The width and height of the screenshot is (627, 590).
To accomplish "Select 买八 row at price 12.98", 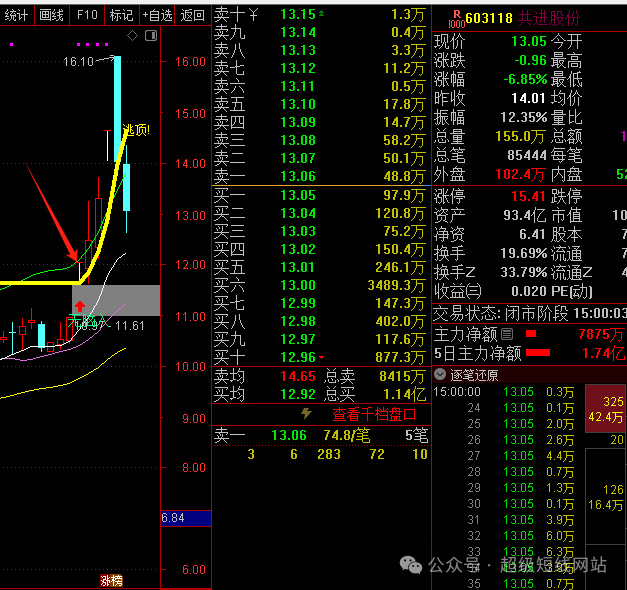I will [x=321, y=321].
